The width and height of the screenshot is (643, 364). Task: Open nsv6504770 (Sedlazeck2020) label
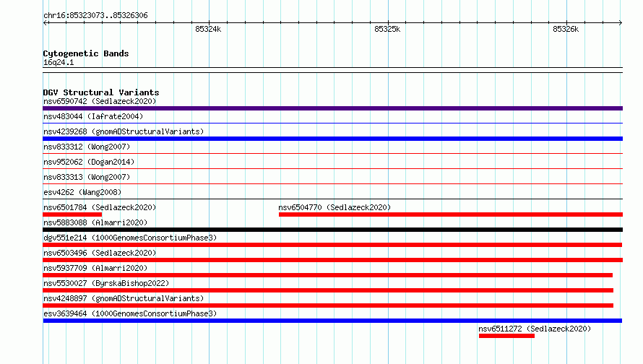click(x=335, y=207)
